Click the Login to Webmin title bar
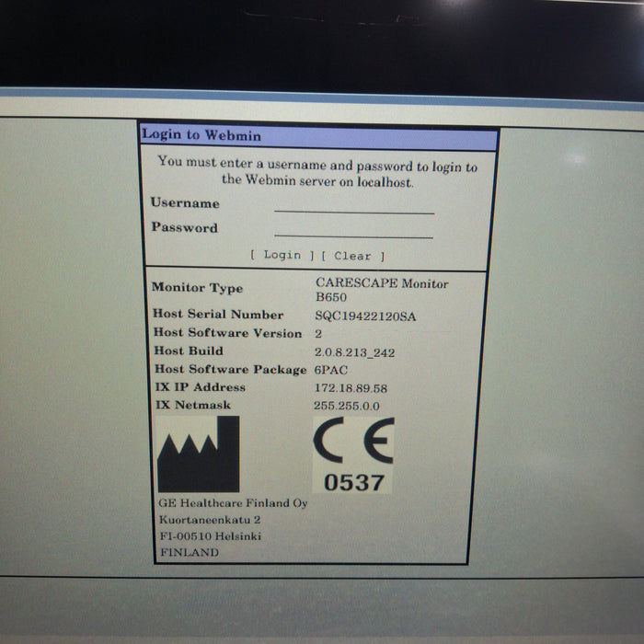644x644 pixels. (318, 135)
